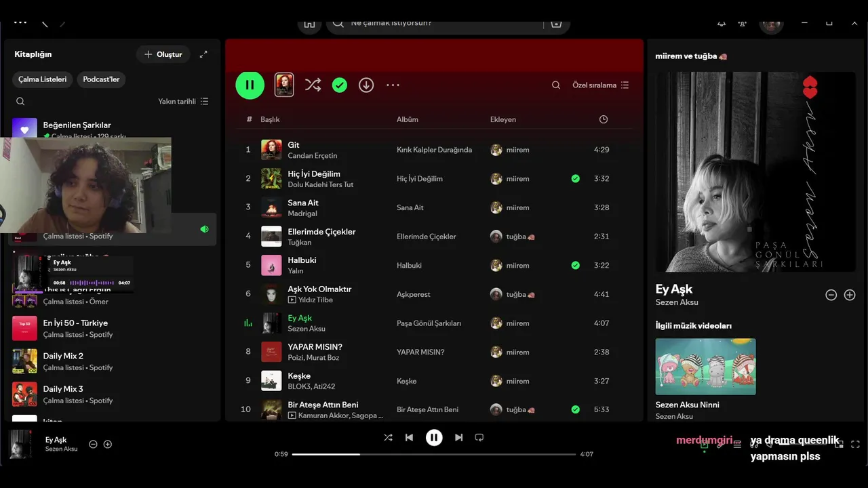Select the track YAPAR MISIN?

coord(434,352)
